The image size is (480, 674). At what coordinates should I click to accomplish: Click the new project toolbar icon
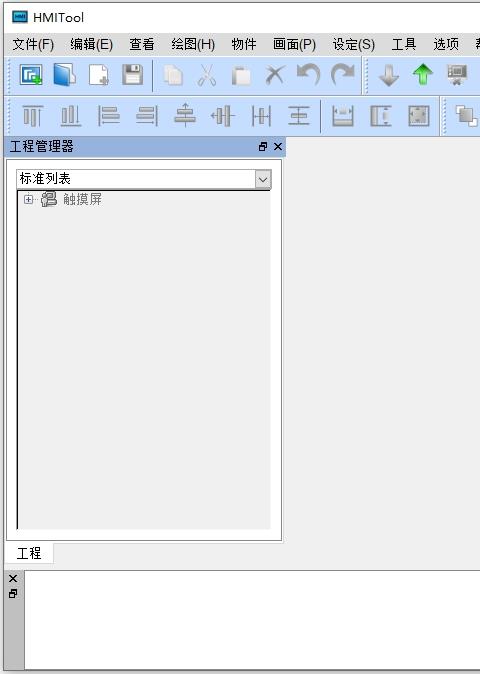tap(31, 75)
